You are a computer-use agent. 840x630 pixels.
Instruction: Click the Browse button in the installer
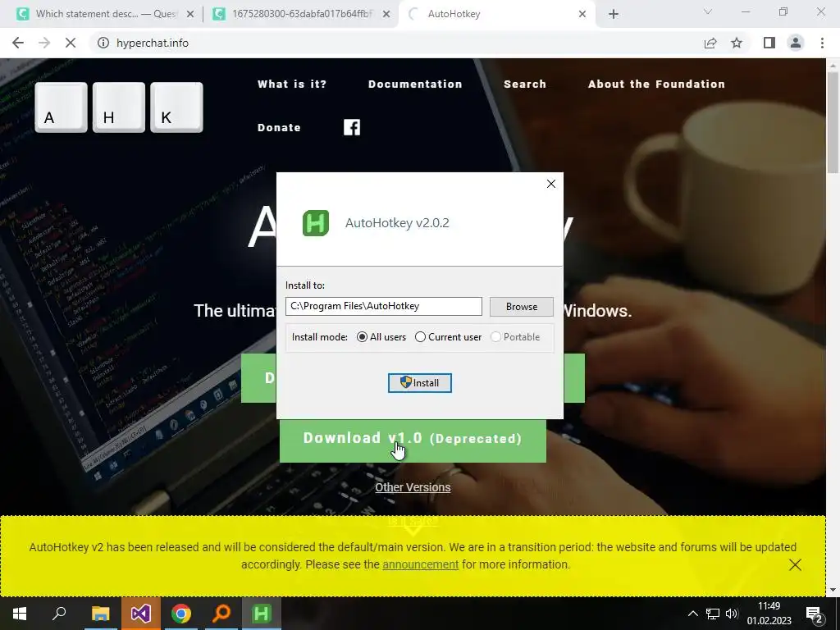521,307
